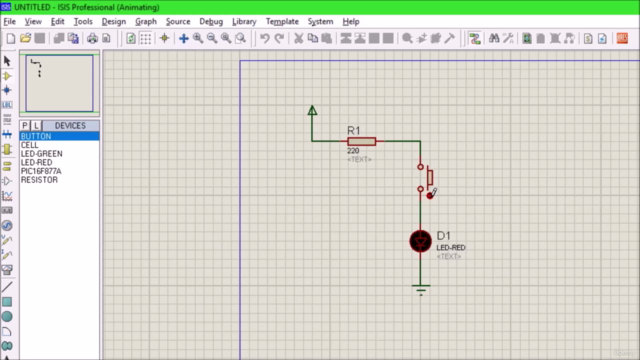Click the blue pan/center view icon
Image resolution: width=640 pixels, height=360 pixels.
tap(184, 38)
